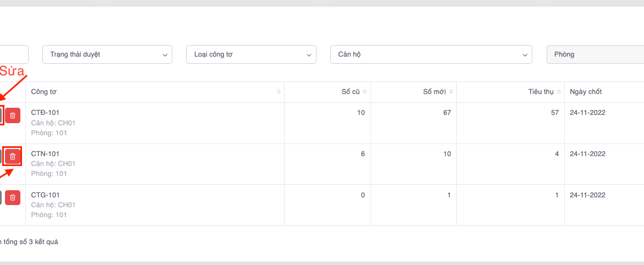Screen dimensions: 644x265
Task: Remove the CTG-101 meter record
Action: click(13, 198)
